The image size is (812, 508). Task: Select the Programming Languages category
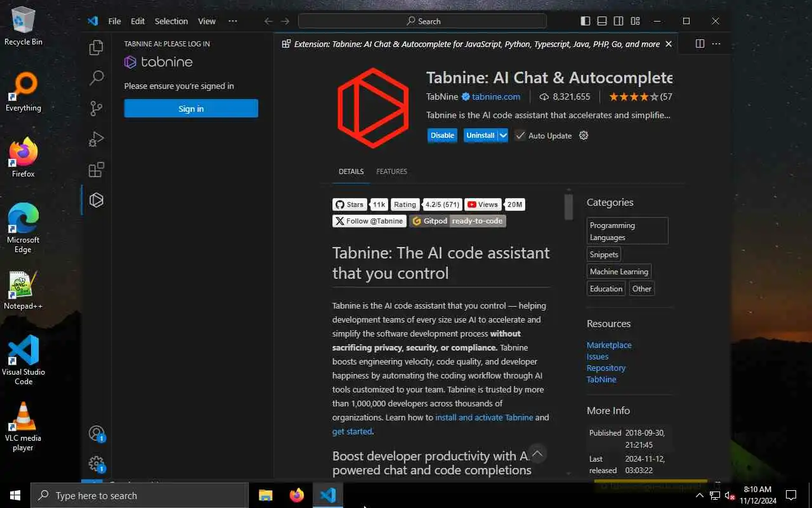627,231
